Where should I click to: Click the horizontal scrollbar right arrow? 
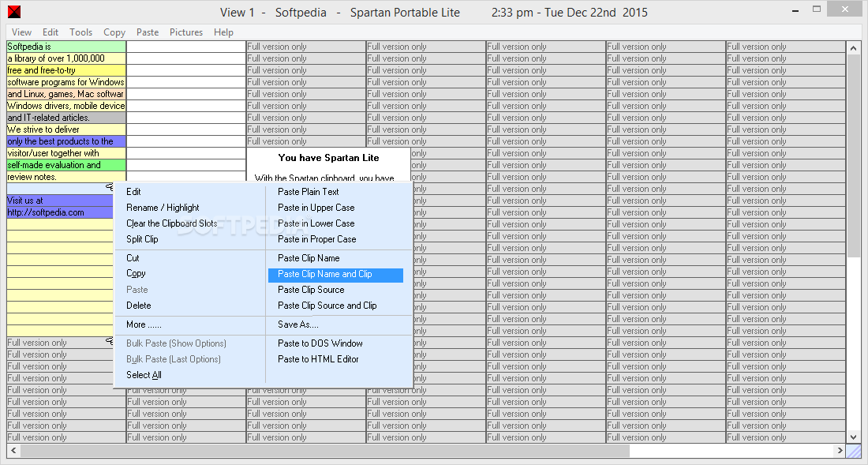(x=840, y=451)
